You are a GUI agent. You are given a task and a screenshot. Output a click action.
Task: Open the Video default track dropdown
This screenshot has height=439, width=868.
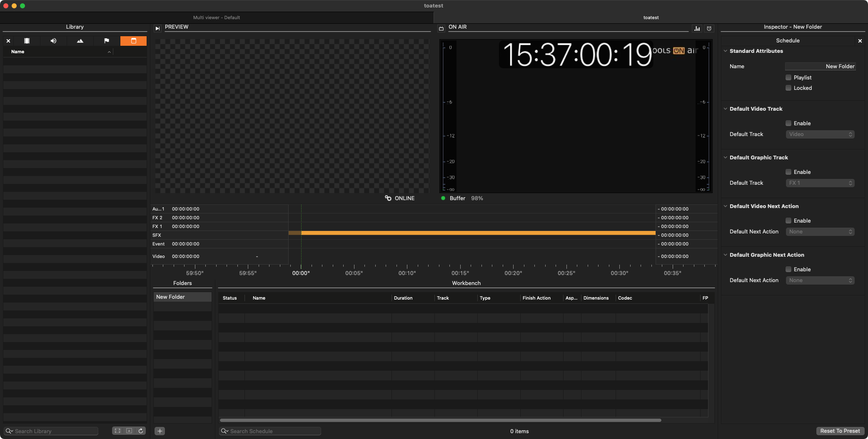[x=820, y=134]
